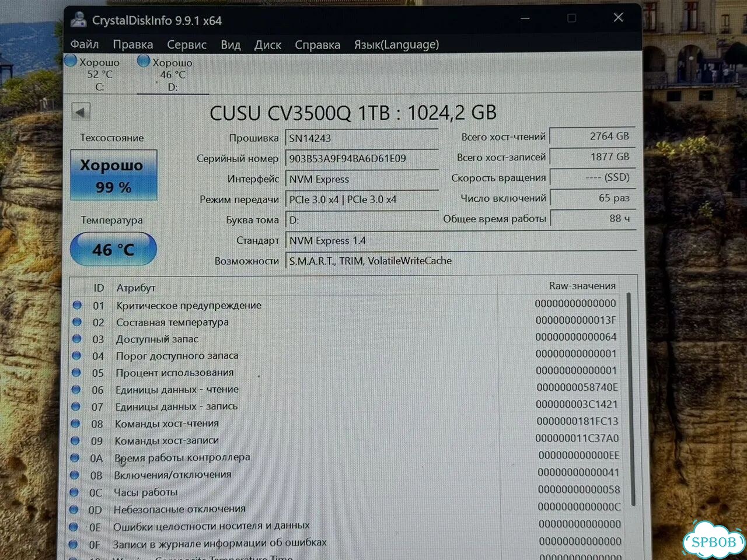Click the ID column header

[x=99, y=288]
